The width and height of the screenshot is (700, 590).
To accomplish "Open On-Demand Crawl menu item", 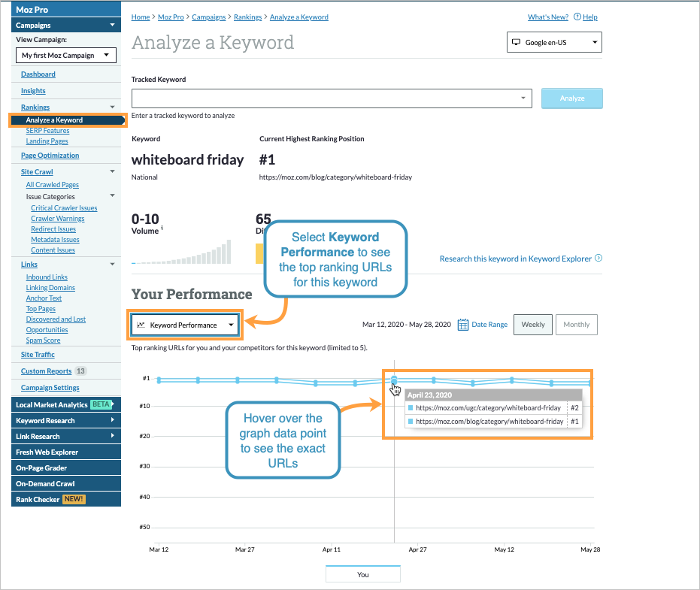I will tap(66, 484).
